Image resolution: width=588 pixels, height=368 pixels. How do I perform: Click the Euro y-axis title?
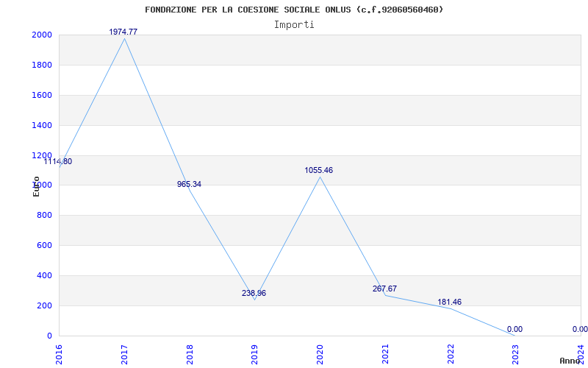(36, 186)
